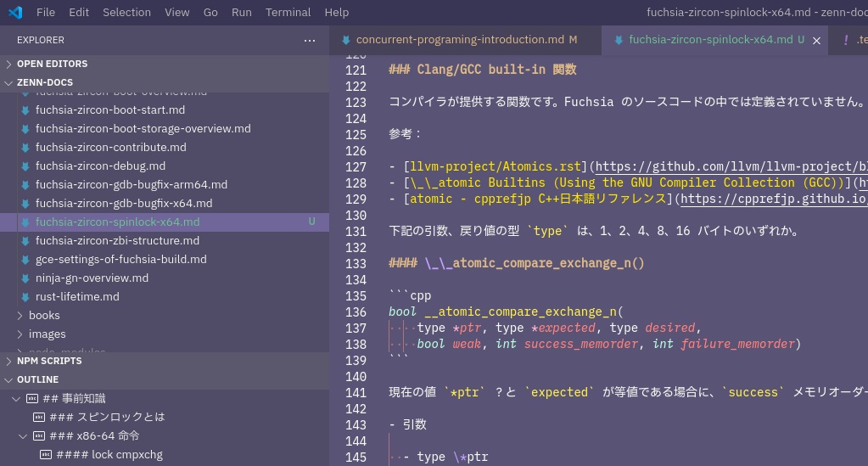
Task: Click file icon of rust-lifetime.md
Action: (25, 297)
